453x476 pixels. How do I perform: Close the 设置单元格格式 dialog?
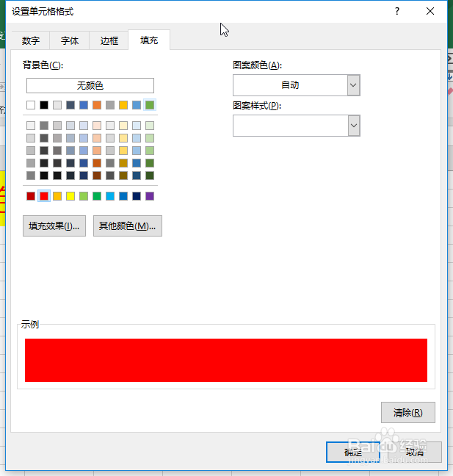tap(430, 12)
